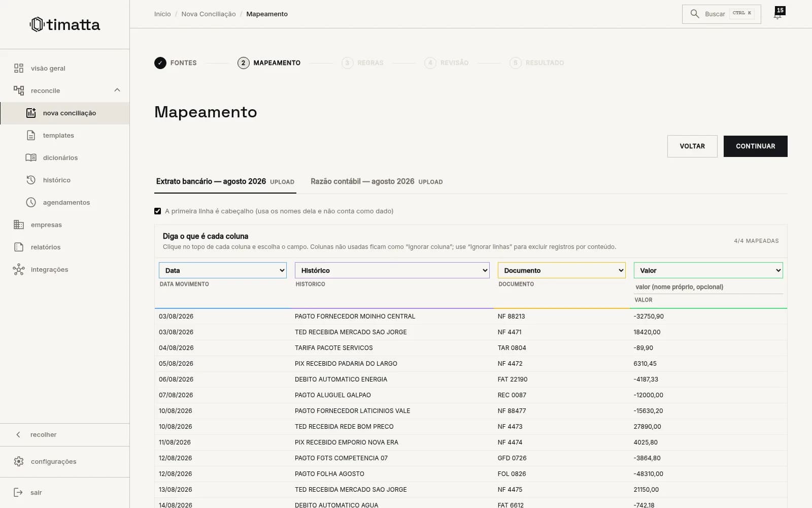Open the Histórico column field dropdown
Screen dimensions: 812x508
pyautogui.click(x=392, y=270)
